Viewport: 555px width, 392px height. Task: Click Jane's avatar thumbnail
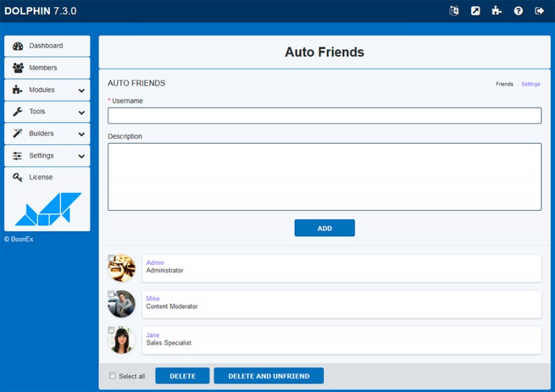click(122, 340)
